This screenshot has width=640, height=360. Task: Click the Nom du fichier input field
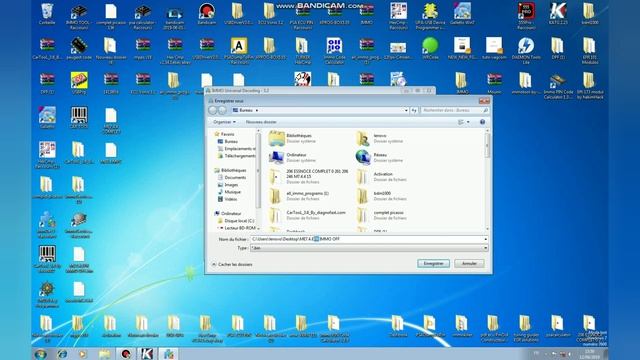click(x=367, y=239)
